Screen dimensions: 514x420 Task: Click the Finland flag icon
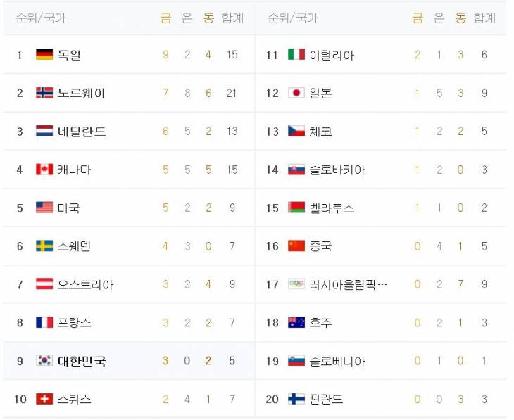coord(296,400)
